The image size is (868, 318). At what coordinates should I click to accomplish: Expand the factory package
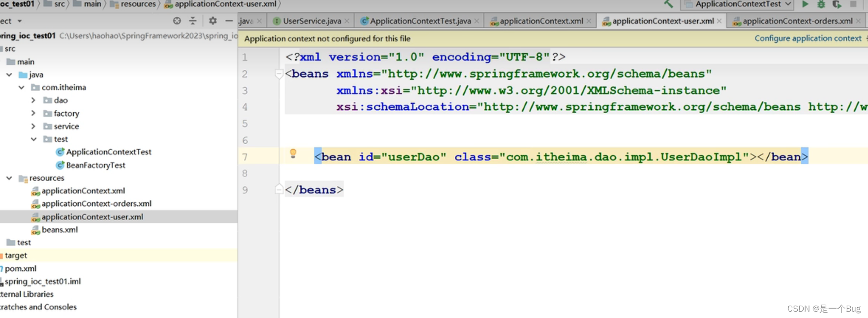pyautogui.click(x=33, y=113)
